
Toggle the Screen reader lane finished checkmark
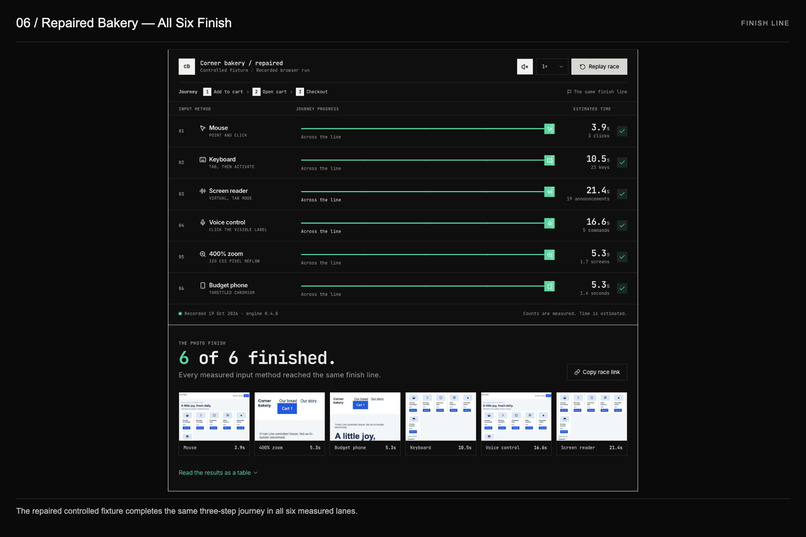622,194
